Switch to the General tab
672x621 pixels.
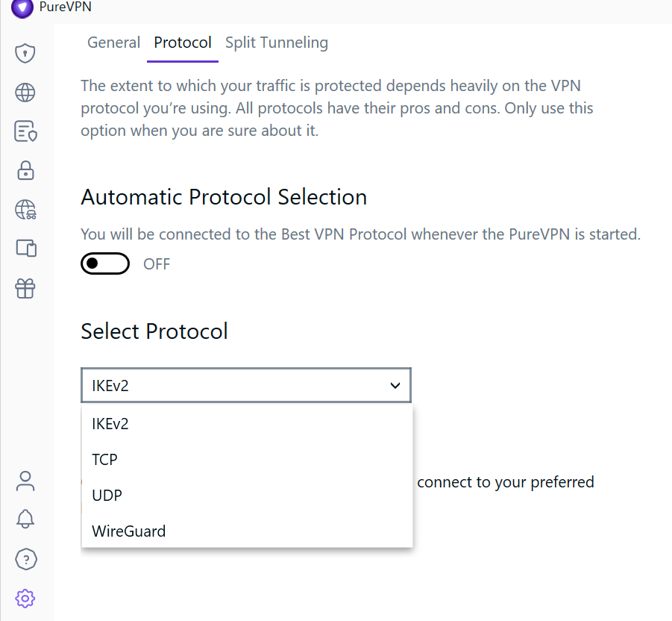pyautogui.click(x=113, y=43)
